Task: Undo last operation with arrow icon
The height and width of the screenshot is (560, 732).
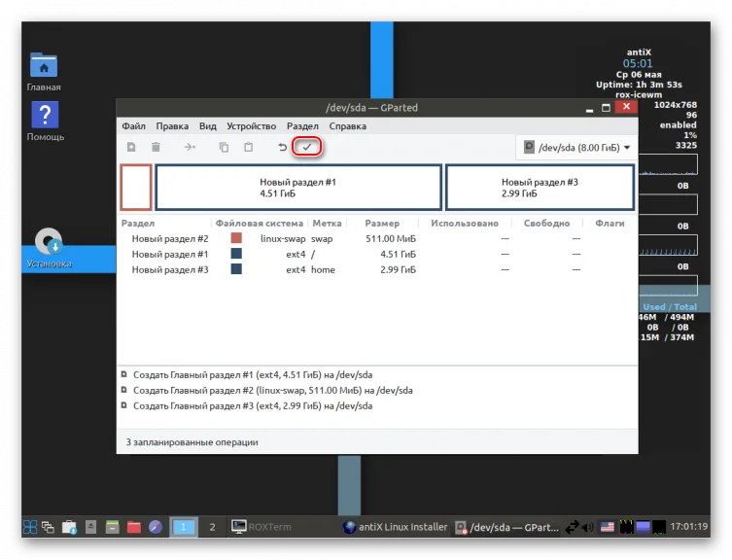Action: [283, 147]
